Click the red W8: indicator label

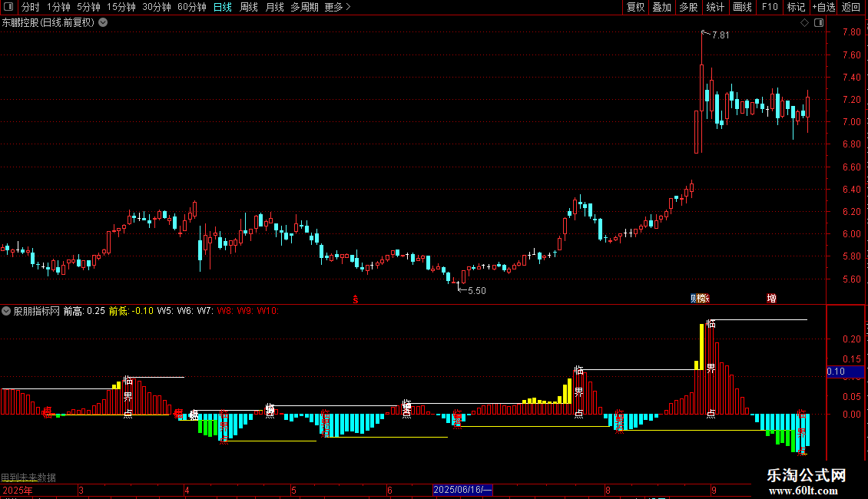225,311
